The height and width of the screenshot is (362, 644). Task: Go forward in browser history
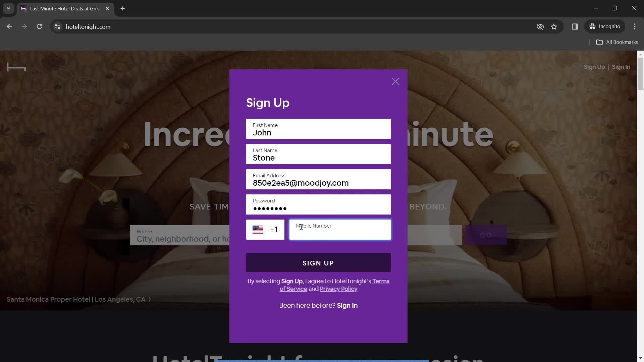click(24, 26)
